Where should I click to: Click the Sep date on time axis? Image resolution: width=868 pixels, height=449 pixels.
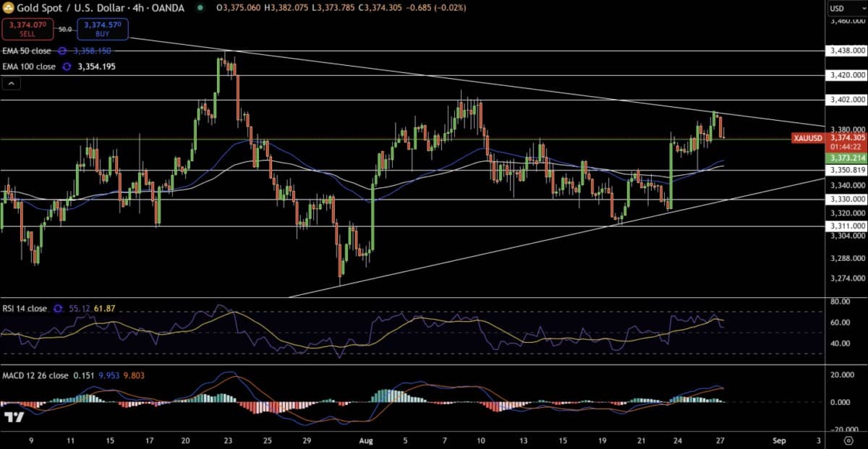(778, 439)
